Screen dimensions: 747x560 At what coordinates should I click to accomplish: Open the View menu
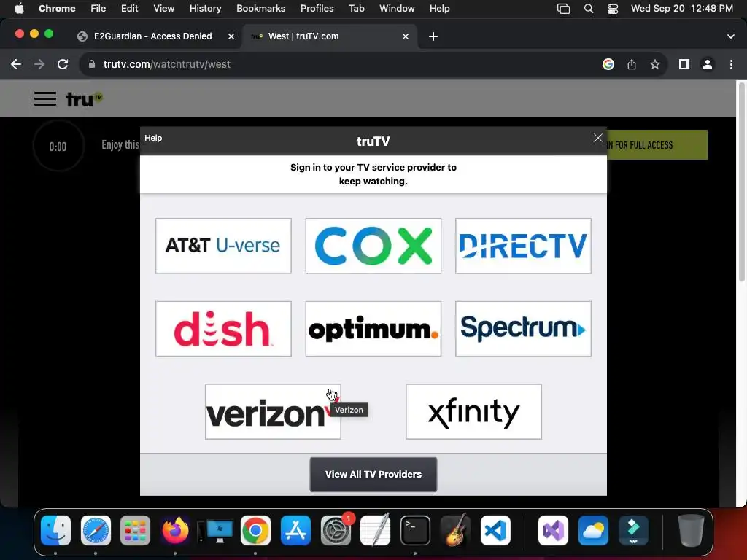164,9
